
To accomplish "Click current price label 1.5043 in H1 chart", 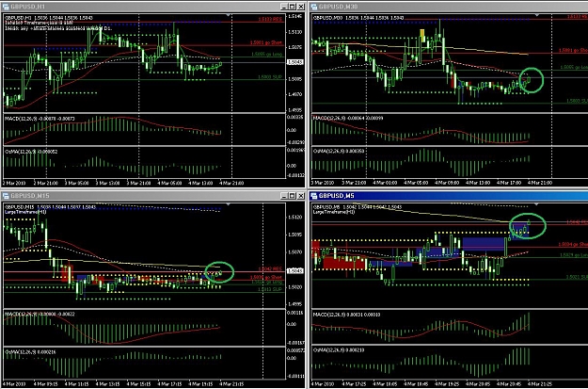I will click(295, 62).
